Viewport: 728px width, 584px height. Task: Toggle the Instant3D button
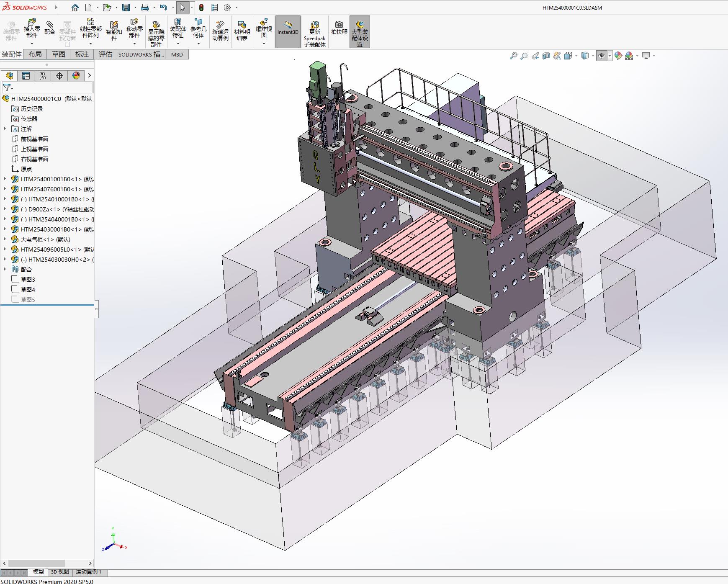[x=288, y=32]
